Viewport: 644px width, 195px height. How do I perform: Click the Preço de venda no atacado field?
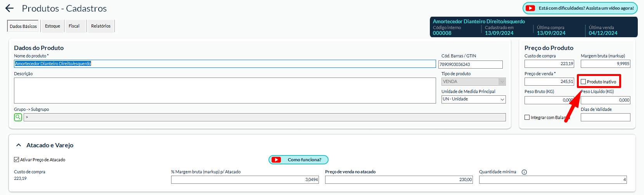(399, 179)
